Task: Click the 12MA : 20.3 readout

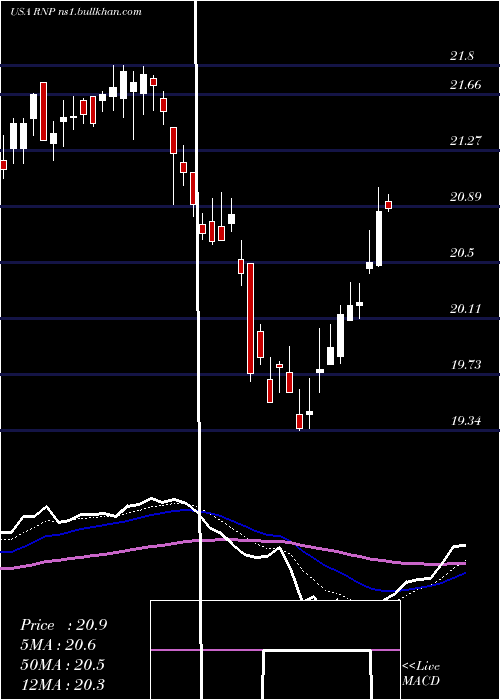Action: point(62,684)
